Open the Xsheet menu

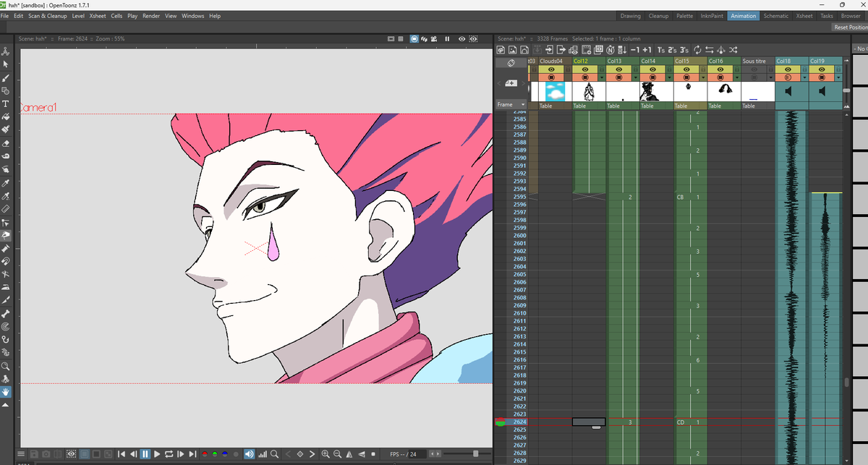pyautogui.click(x=97, y=16)
